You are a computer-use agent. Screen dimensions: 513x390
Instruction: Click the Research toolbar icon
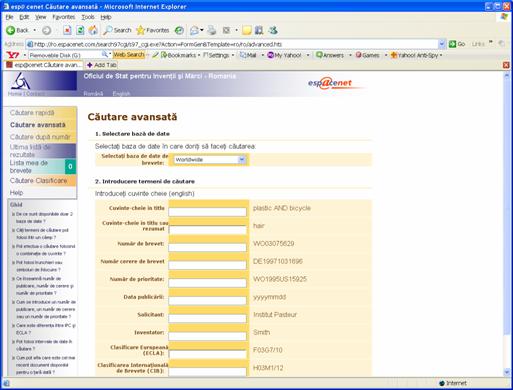259,30
